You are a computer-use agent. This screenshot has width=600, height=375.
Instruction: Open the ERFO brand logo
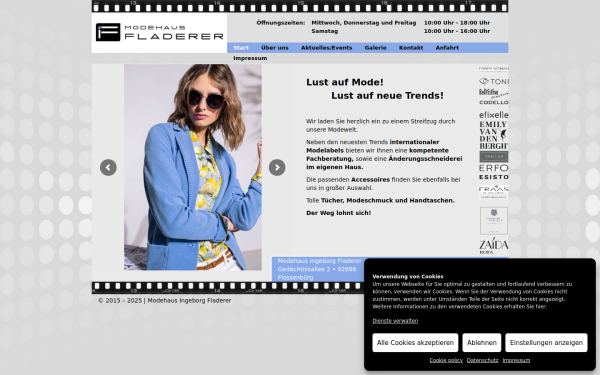(494, 168)
